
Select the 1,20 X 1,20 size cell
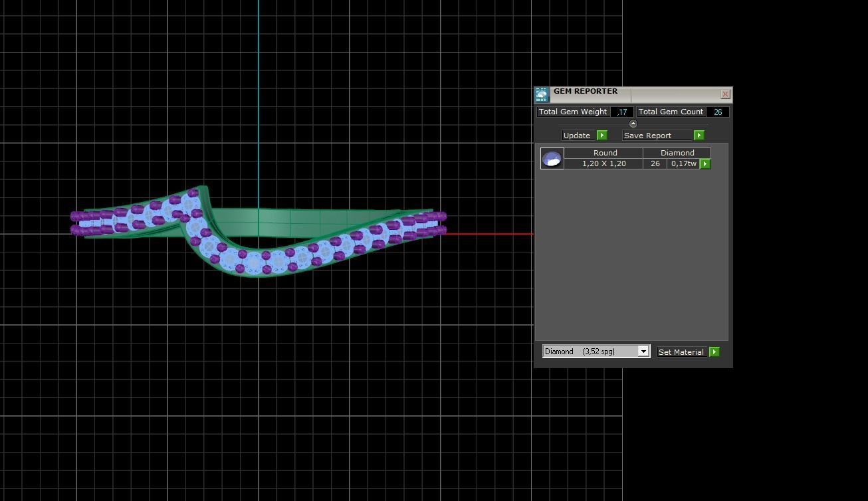point(604,163)
